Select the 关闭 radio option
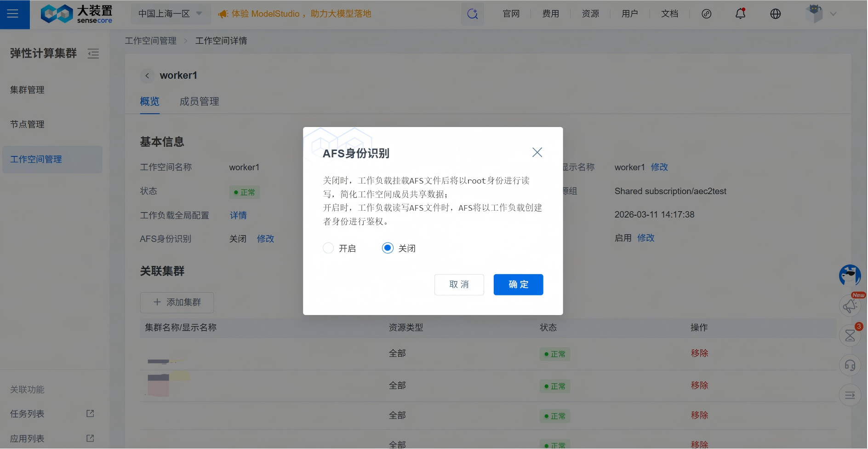Image resolution: width=868 pixels, height=449 pixels. 388,248
